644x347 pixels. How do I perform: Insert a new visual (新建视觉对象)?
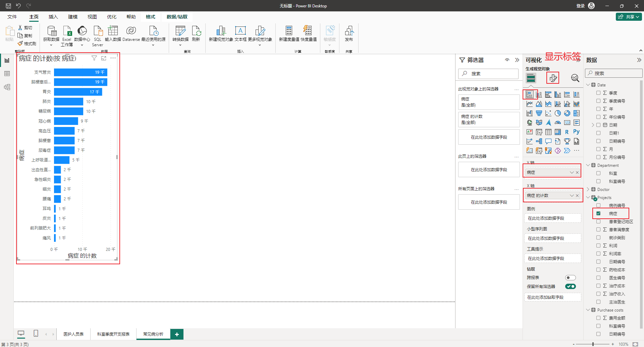pyautogui.click(x=221, y=31)
